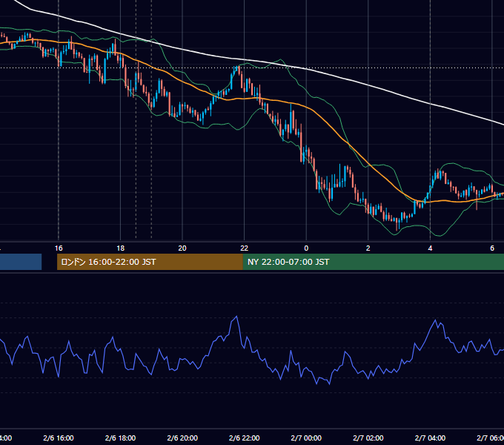Click the '2/7 02:00' indicator axis label
504x445 pixels.
(x=368, y=438)
